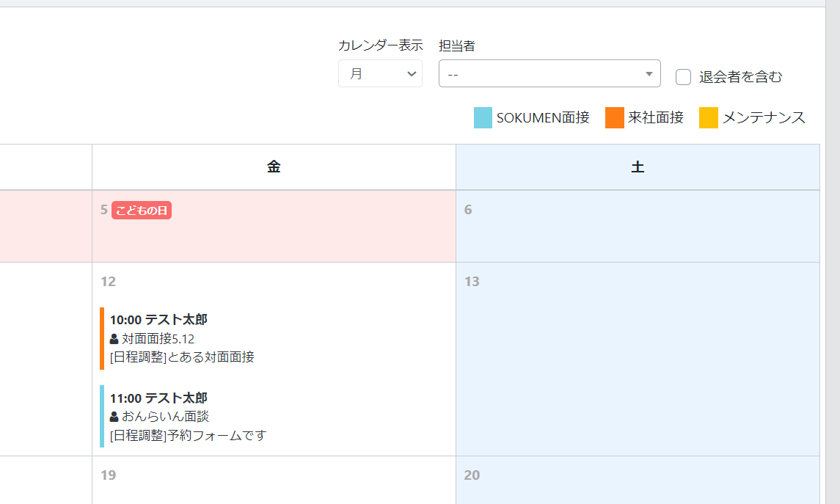This screenshot has width=840, height=504.
Task: Toggle the 退会者を含む checkbox
Action: pos(684,76)
